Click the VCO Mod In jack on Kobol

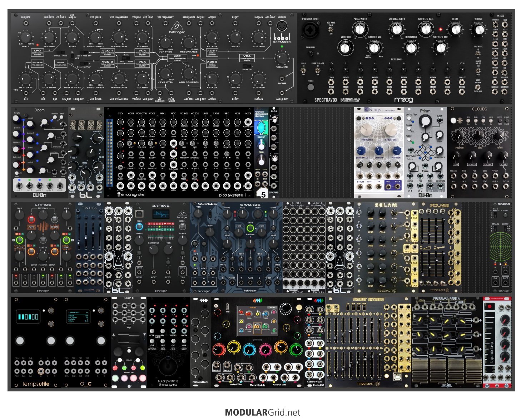click(73, 23)
